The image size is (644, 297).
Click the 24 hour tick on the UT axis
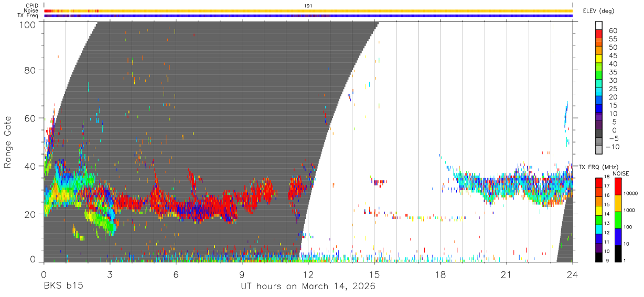click(572, 274)
